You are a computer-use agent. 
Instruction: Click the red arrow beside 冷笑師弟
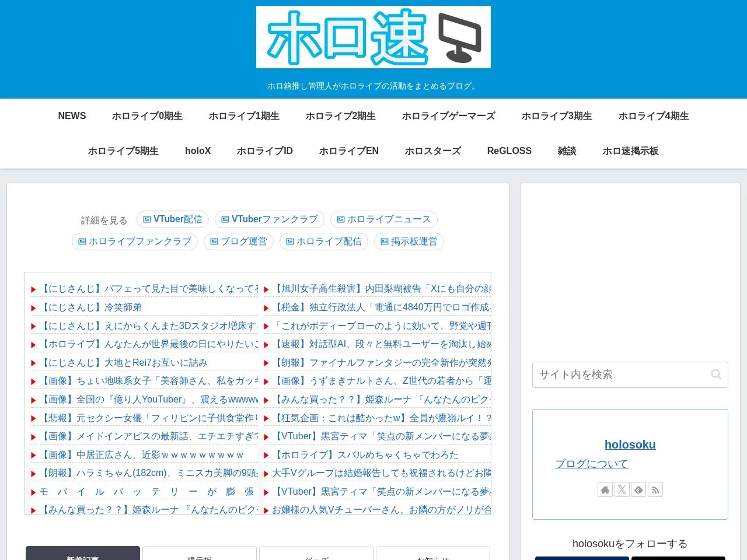(x=33, y=308)
